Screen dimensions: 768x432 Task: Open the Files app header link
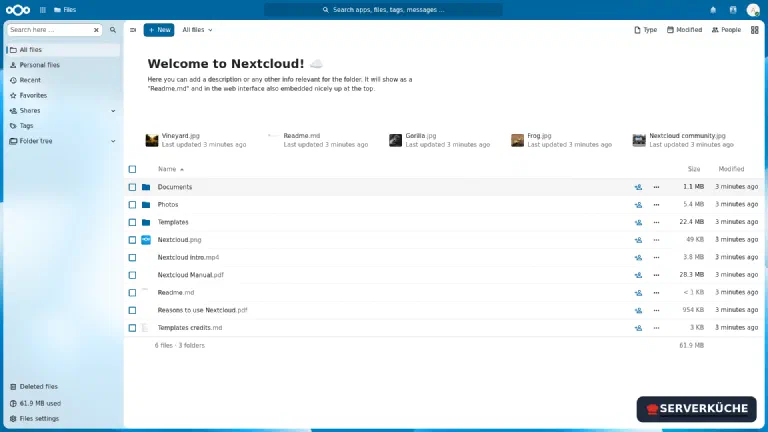[x=65, y=10]
